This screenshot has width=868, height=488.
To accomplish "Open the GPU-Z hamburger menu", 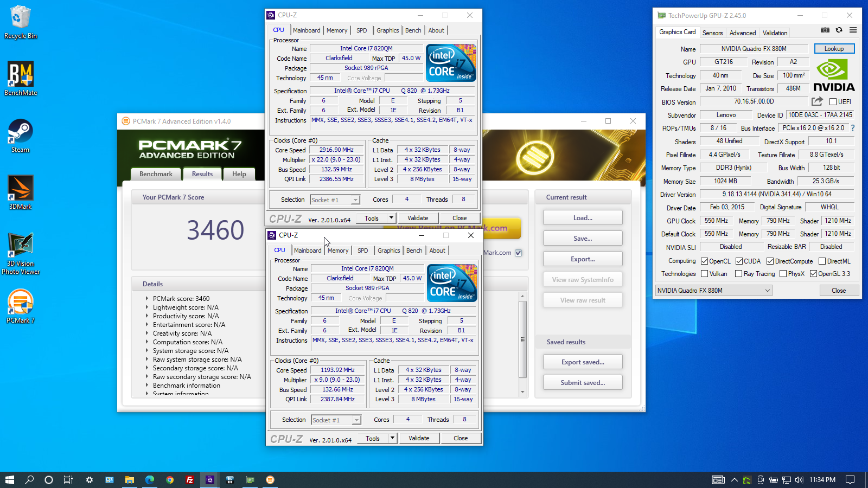I will pos(853,30).
